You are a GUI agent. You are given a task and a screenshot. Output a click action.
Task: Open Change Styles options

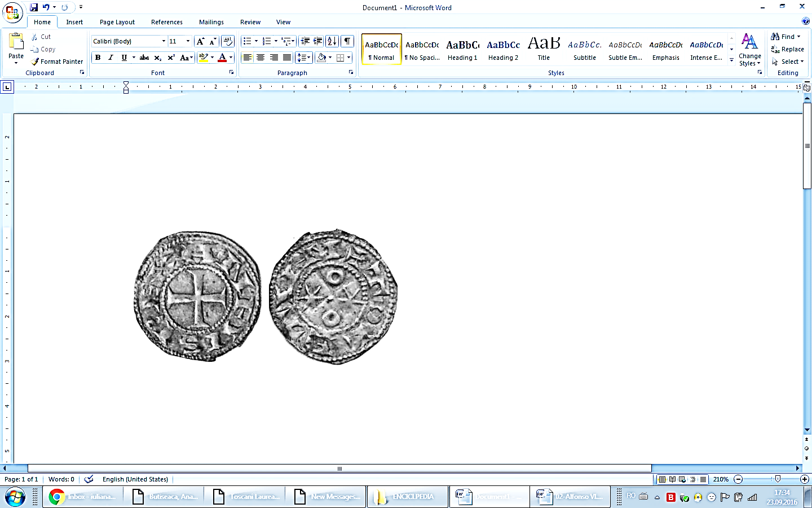[x=750, y=50]
